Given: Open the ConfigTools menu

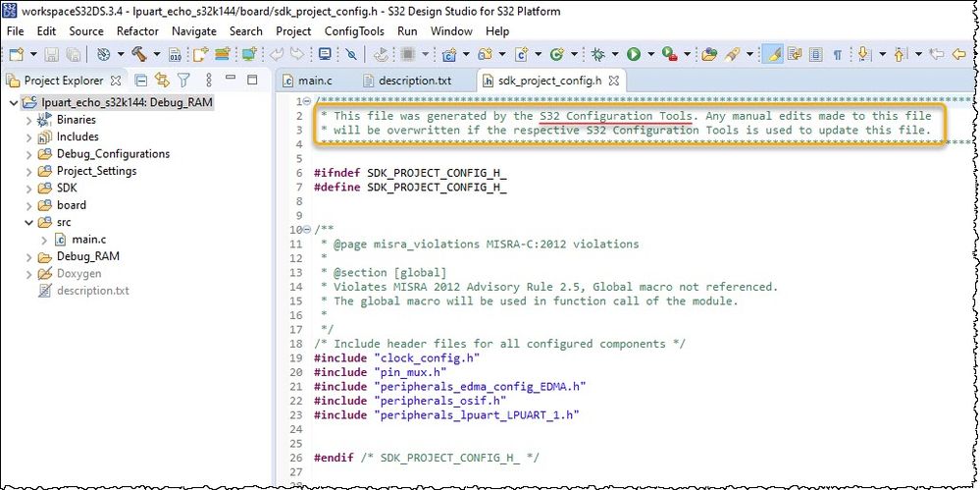Looking at the screenshot, I should pos(356,31).
